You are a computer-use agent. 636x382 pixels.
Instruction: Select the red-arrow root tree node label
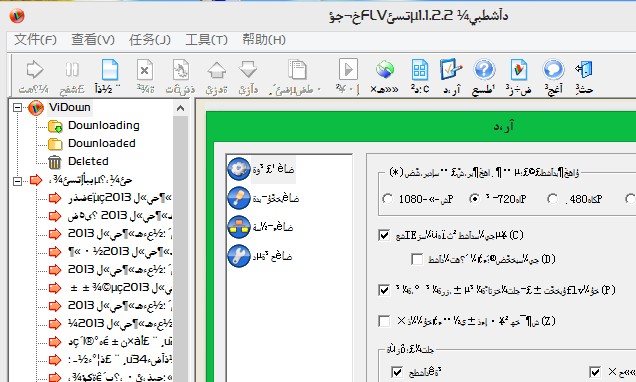tap(90, 180)
